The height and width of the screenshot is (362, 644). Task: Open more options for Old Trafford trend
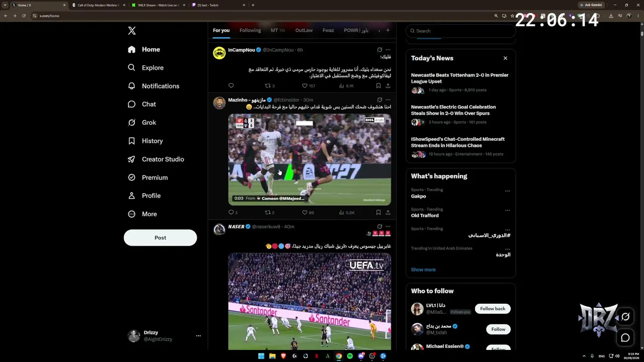(507, 211)
